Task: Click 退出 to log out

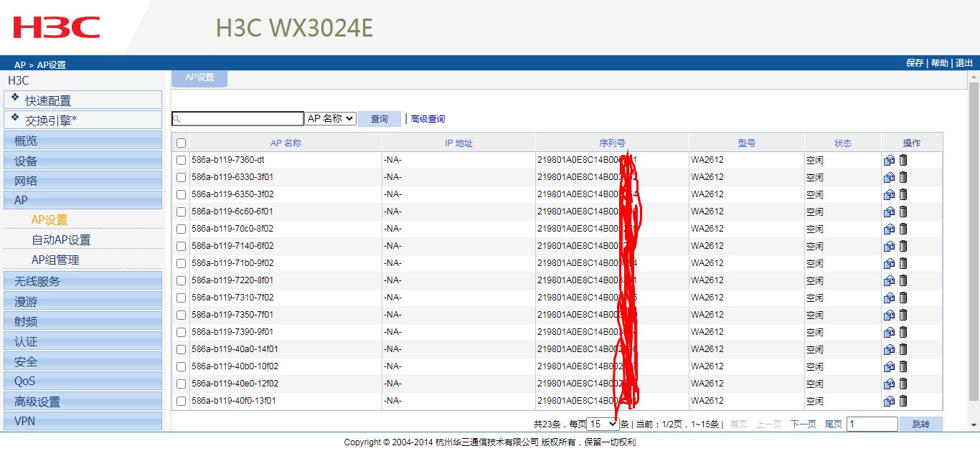Action: pyautogui.click(x=964, y=63)
